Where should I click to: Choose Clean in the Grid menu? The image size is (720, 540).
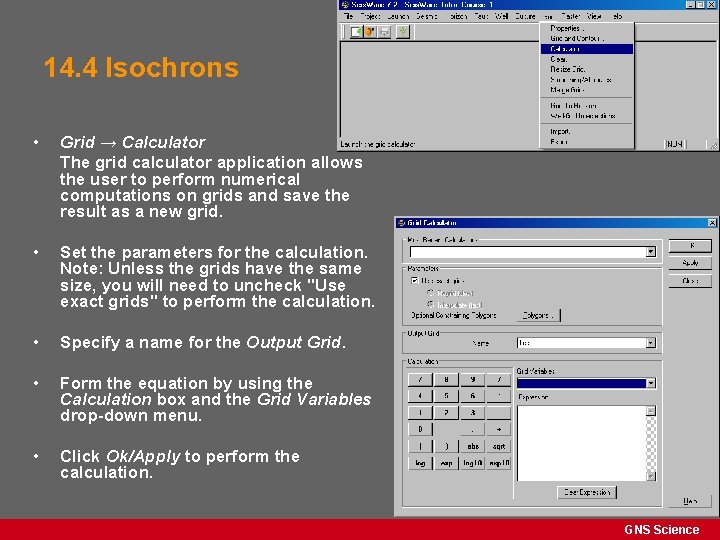coord(587,59)
